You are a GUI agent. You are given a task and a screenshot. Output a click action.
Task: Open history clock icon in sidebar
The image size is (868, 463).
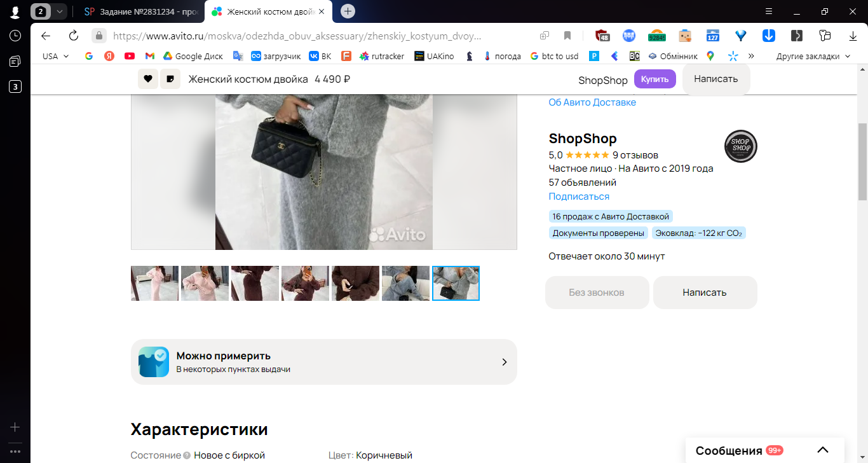[15, 36]
